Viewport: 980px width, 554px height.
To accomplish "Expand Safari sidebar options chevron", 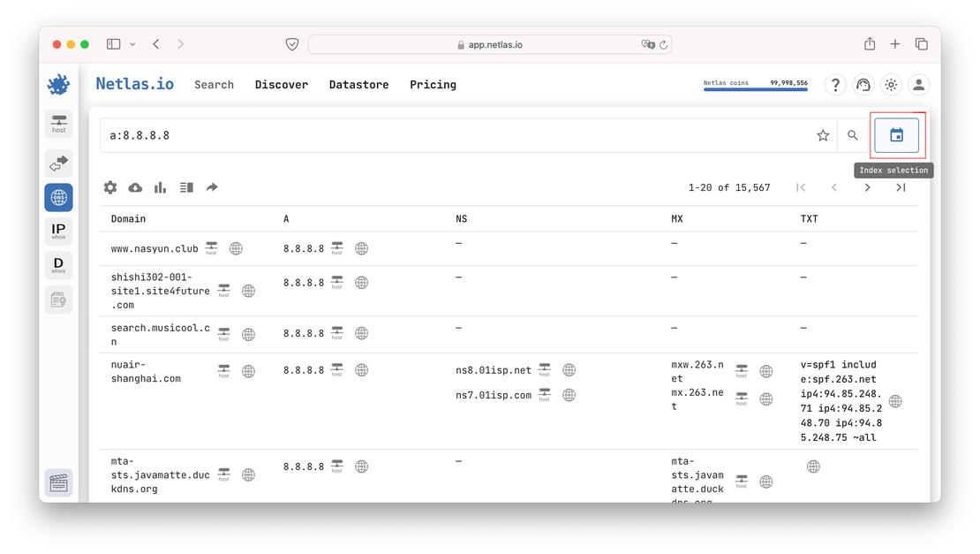I will point(132,44).
